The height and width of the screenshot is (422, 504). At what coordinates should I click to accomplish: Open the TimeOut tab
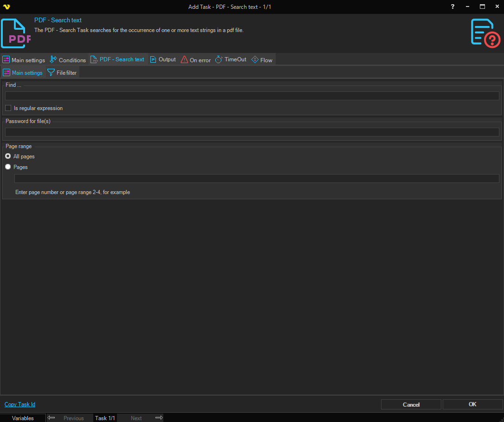point(231,59)
